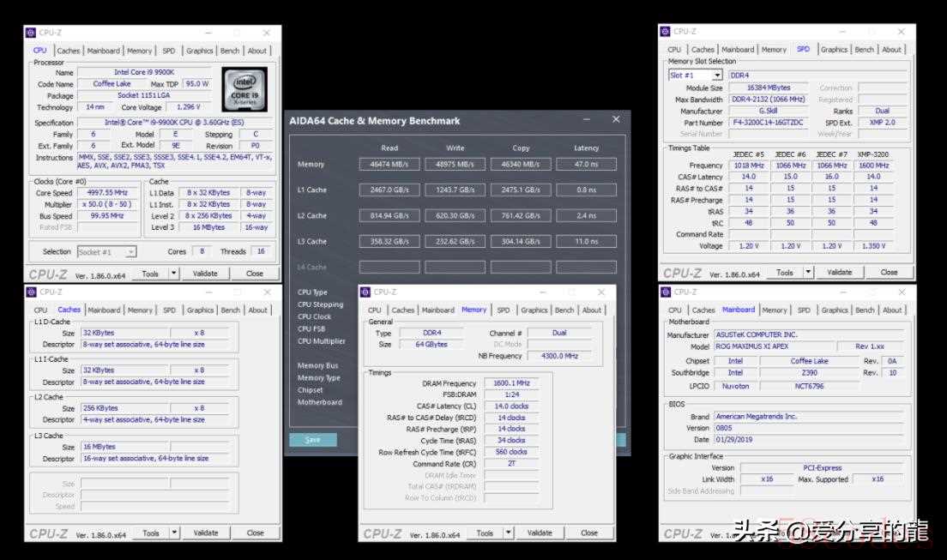This screenshot has width=947, height=560.
Task: Select Bench tab in the processor CPU-Z window
Action: pos(230,51)
